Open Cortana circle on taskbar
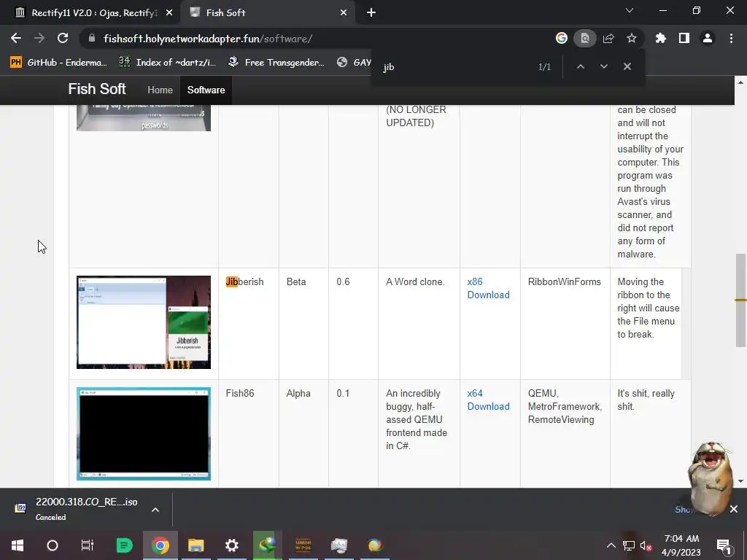747x560 pixels. (53, 545)
